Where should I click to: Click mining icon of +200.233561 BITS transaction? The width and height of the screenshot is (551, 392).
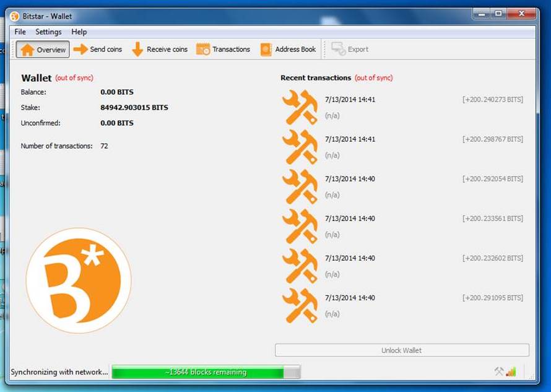click(x=300, y=227)
